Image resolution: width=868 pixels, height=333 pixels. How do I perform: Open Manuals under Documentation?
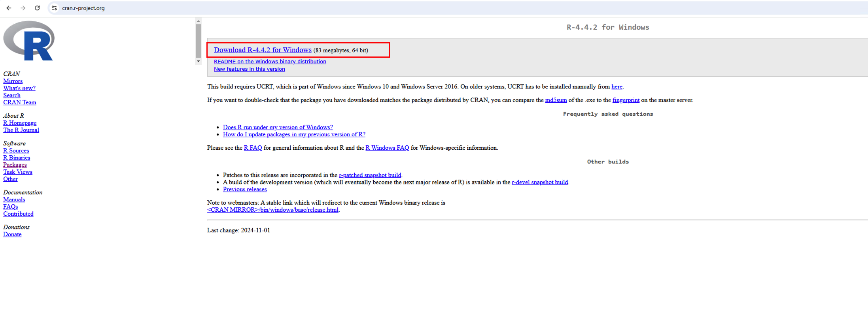tap(14, 199)
